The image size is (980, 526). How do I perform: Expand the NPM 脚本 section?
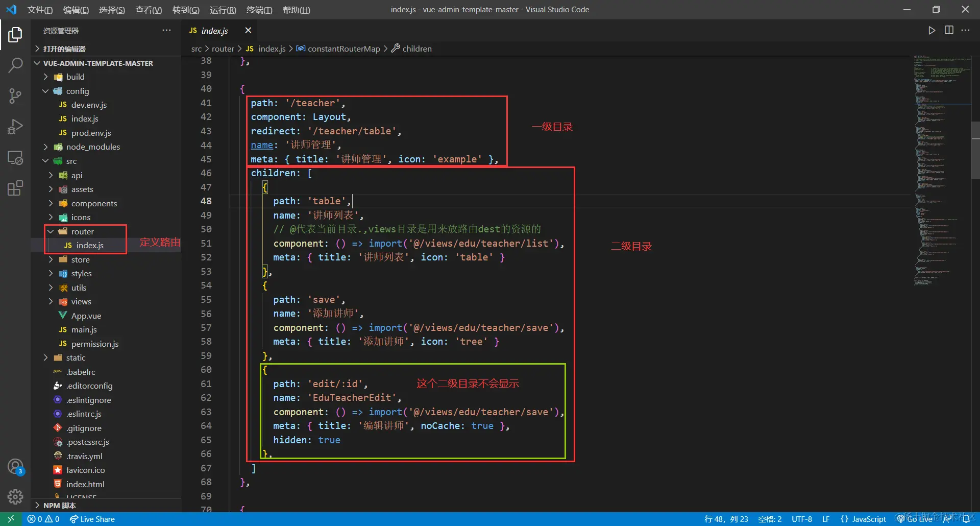(x=106, y=505)
